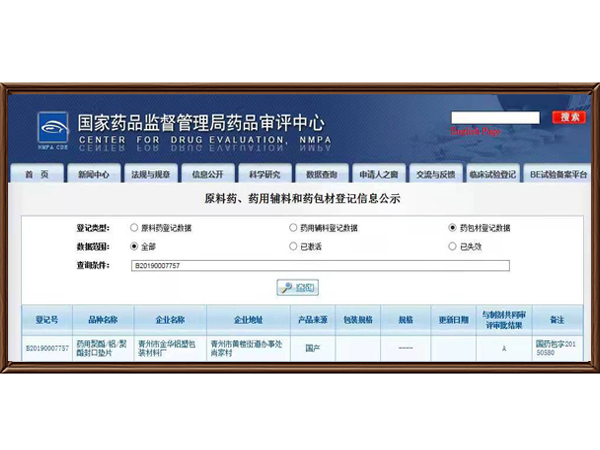This screenshot has height=450, width=600.
Task: Click the 青州市金华铝塑包装材料厂 company cell
Action: (x=170, y=348)
